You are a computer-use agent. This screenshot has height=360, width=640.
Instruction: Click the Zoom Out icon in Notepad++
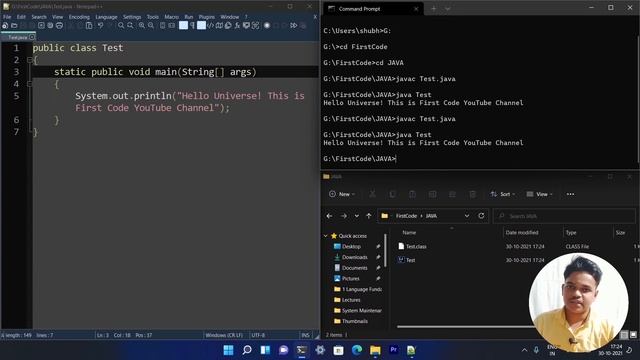pyautogui.click(x=151, y=25)
